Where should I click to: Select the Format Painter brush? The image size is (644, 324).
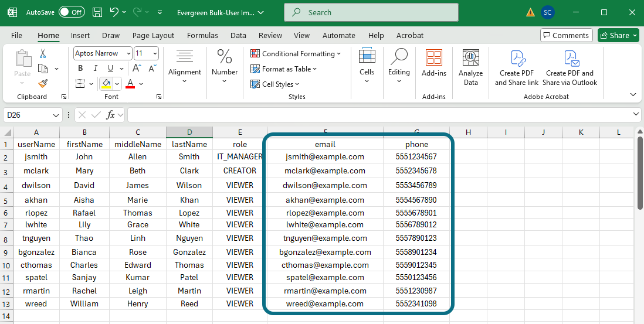[43, 84]
